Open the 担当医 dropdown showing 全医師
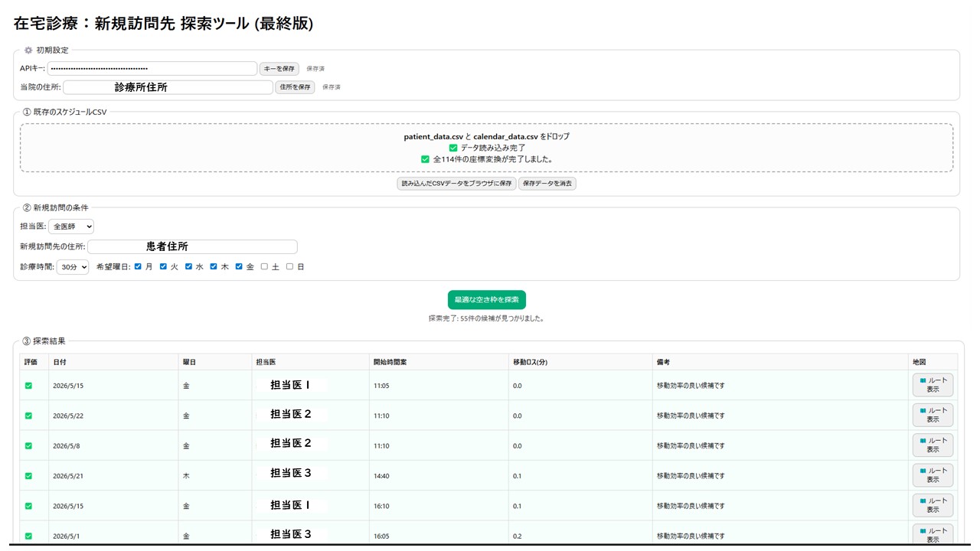980x551 pixels. (x=71, y=227)
